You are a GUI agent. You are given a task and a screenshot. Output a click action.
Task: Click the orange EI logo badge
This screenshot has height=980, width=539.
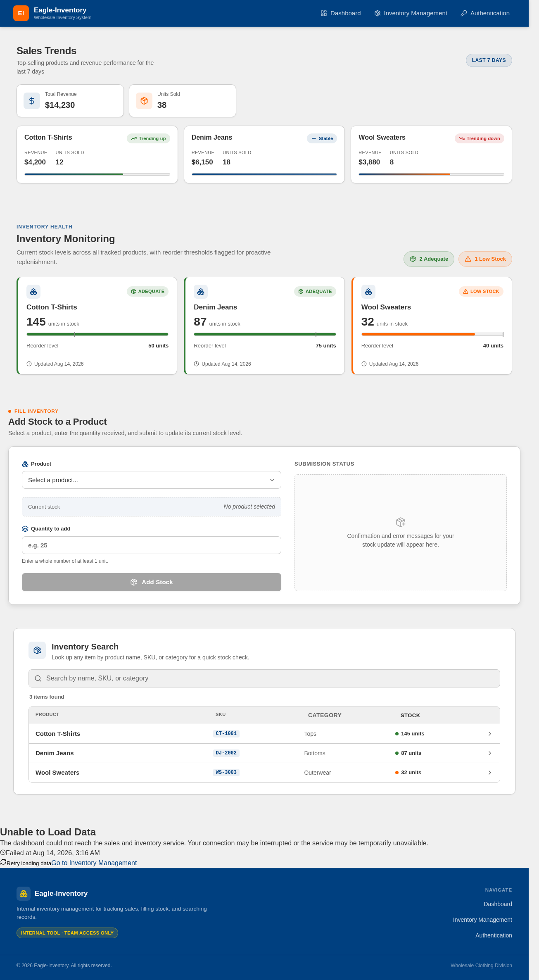point(21,13)
